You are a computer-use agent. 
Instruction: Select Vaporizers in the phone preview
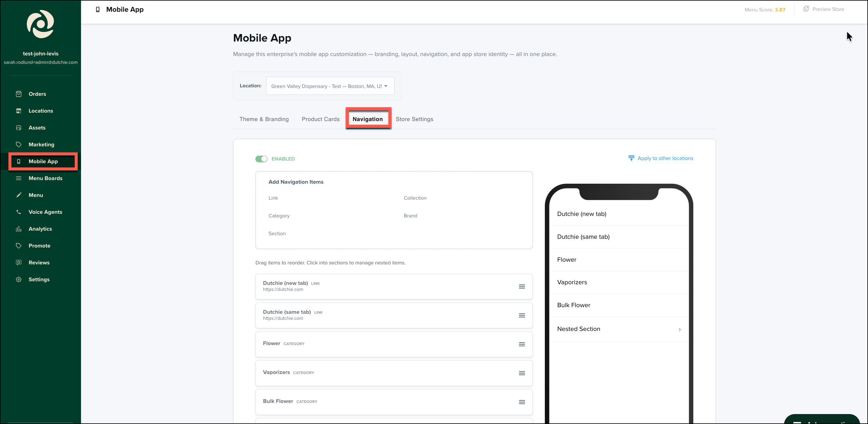(x=619, y=282)
